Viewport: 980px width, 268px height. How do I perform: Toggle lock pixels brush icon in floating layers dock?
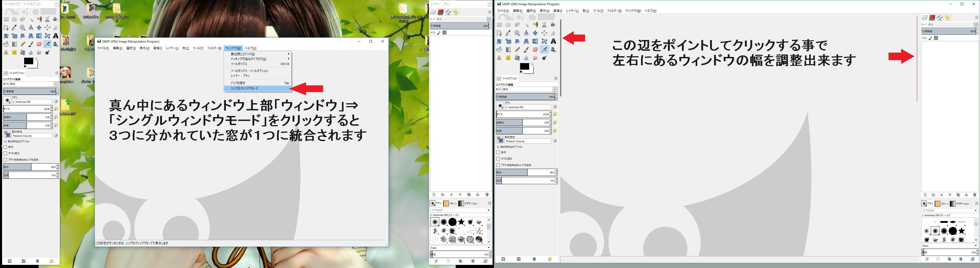[x=439, y=33]
